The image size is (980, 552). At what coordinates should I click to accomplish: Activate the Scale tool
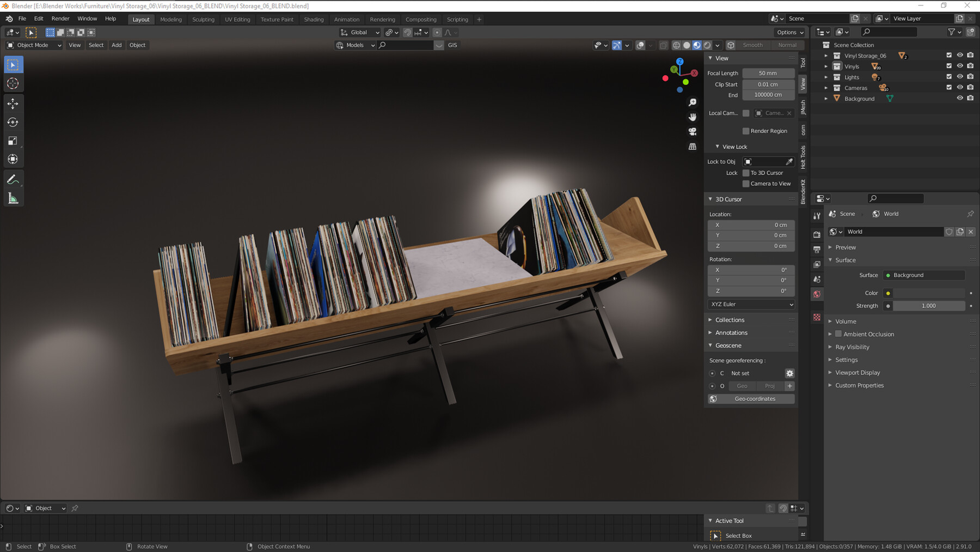click(x=13, y=141)
